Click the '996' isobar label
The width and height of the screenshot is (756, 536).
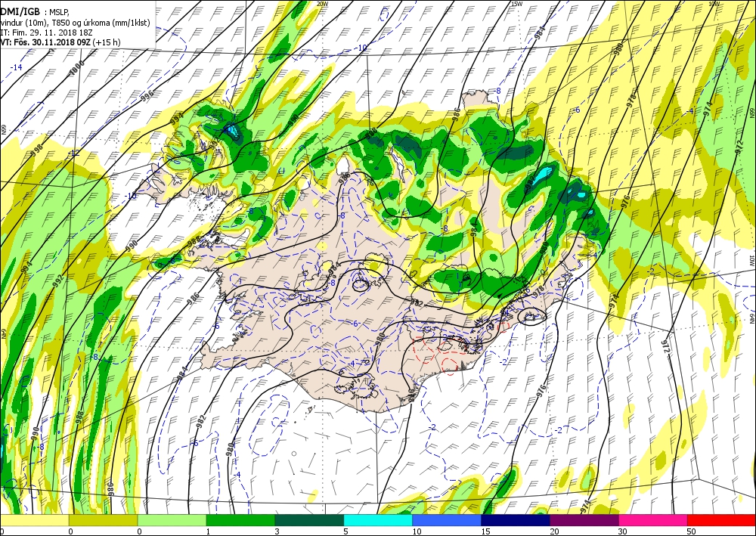[x=147, y=95]
